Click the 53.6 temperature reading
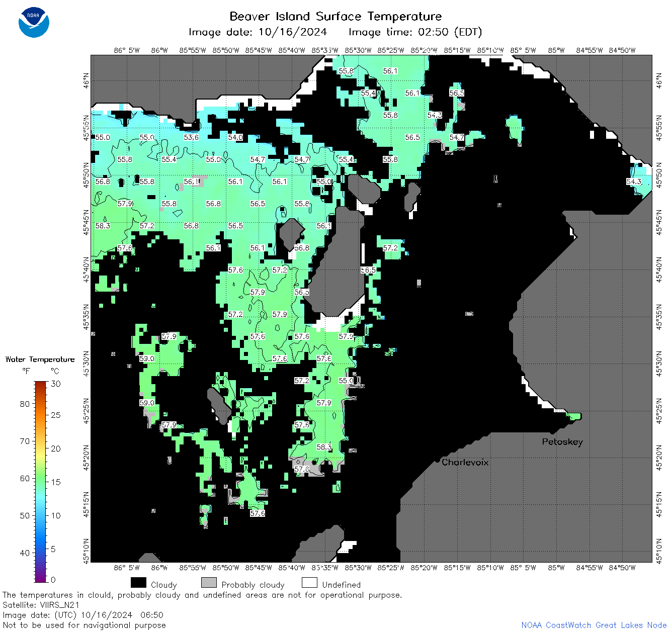This screenshot has width=672, height=633. click(191, 137)
